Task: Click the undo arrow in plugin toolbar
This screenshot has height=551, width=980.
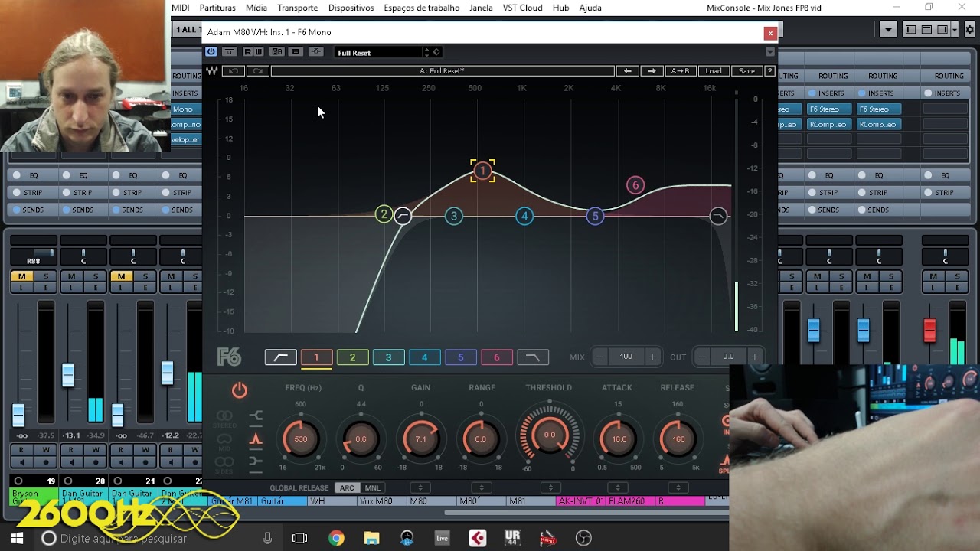Action: click(x=234, y=71)
